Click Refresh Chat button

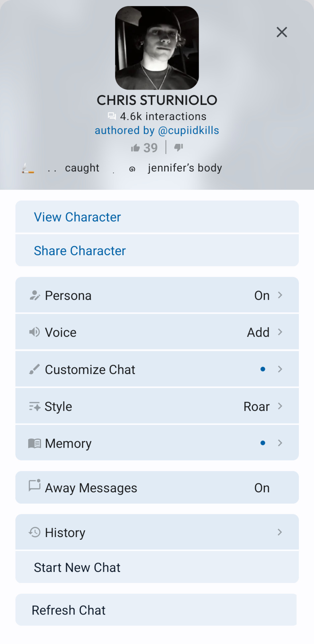click(156, 610)
